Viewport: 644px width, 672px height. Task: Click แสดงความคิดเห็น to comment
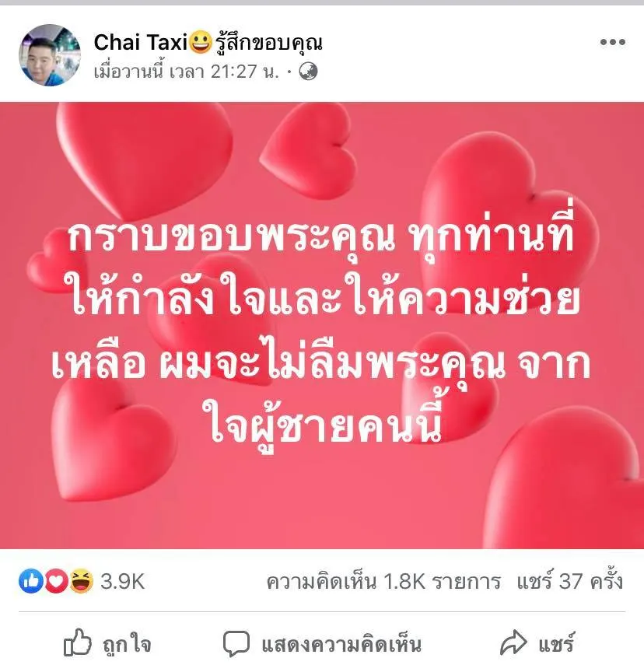(341, 644)
